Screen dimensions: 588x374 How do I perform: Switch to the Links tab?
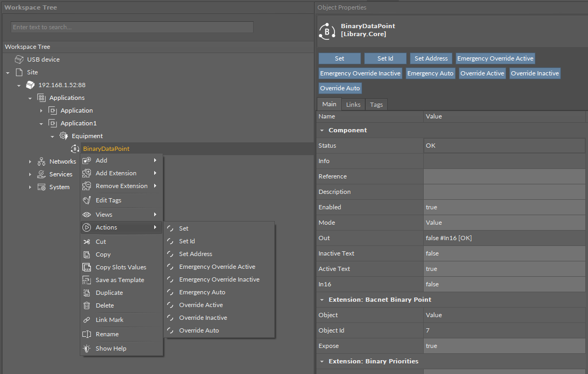pyautogui.click(x=353, y=105)
